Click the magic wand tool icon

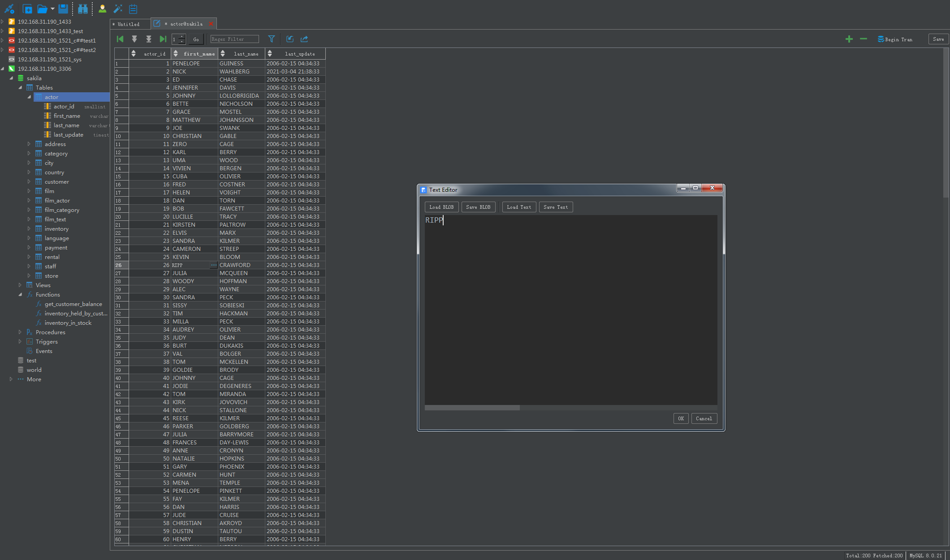point(118,9)
